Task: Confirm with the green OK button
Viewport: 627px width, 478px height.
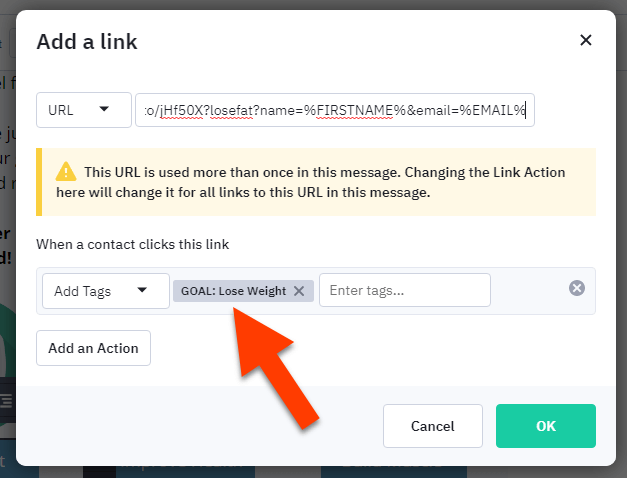Action: (545, 426)
